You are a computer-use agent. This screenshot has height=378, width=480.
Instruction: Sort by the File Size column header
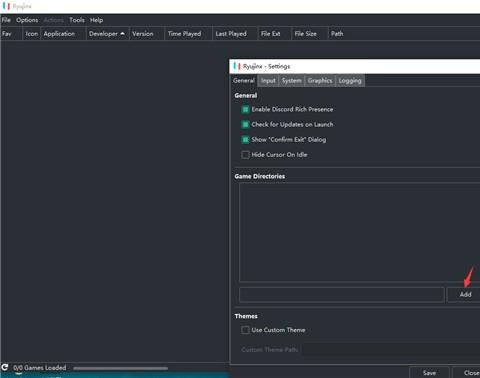(x=310, y=34)
